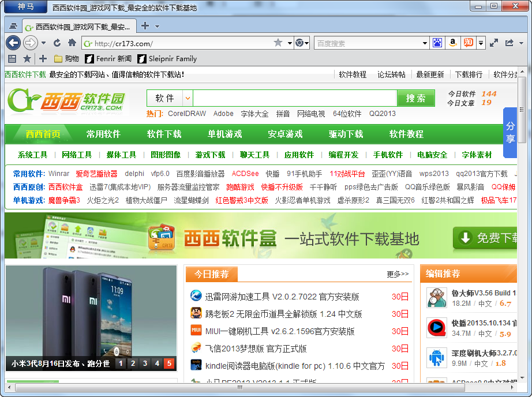Open the toolbar overflow dropdown arrow
Image resolution: width=532 pixels, height=397 pixels.
coord(522,43)
